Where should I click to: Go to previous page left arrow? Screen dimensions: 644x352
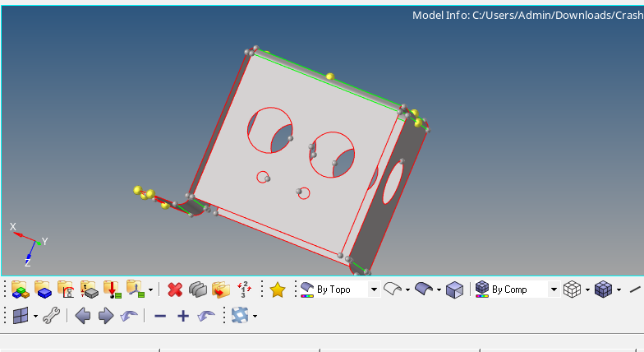coord(83,316)
